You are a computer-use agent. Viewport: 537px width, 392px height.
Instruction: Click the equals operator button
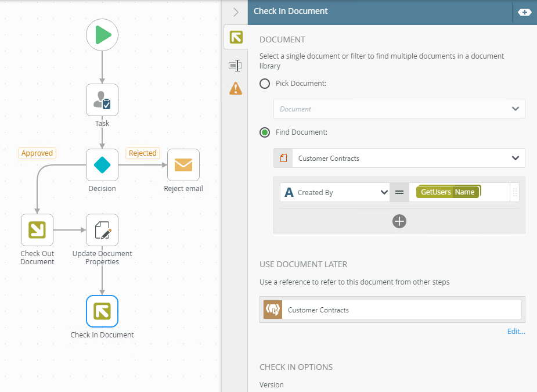point(399,192)
